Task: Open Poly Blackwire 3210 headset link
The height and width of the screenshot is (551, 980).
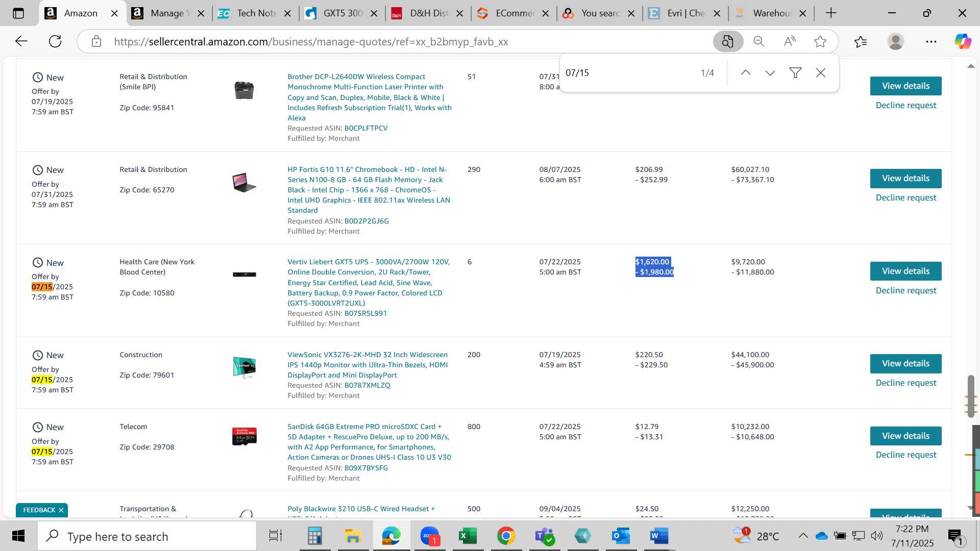Action: [361, 509]
